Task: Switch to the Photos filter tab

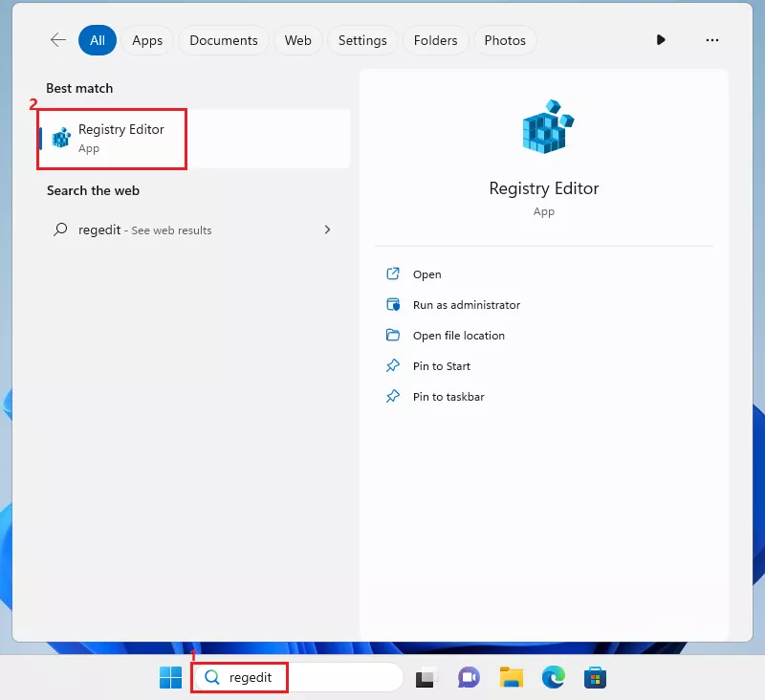Action: (x=505, y=40)
